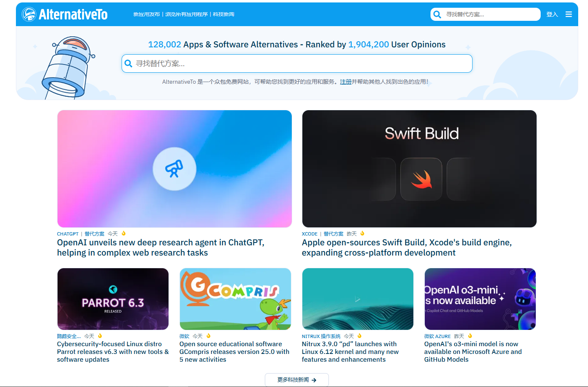
Task: Click the flame icon next to Xcode article
Action: (362, 234)
